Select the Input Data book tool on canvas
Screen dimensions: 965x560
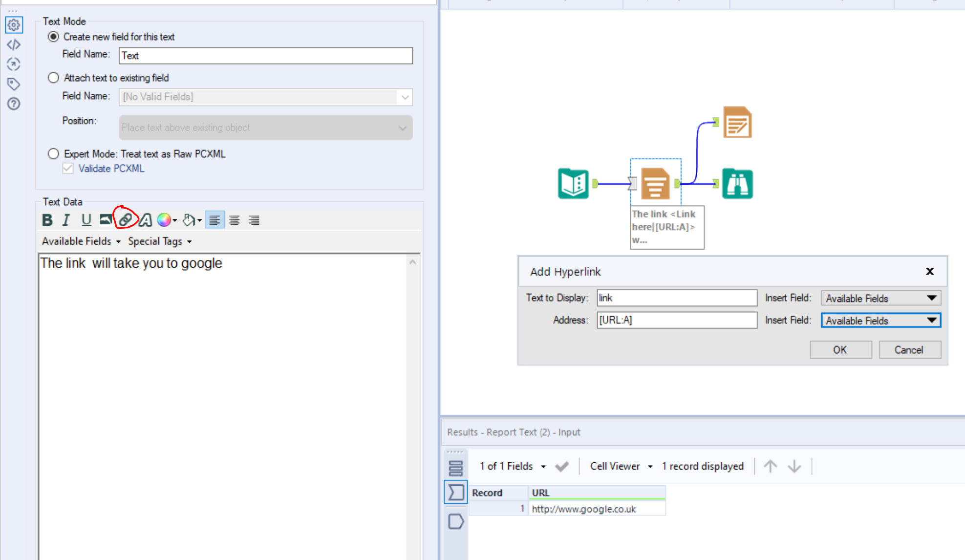(x=572, y=183)
